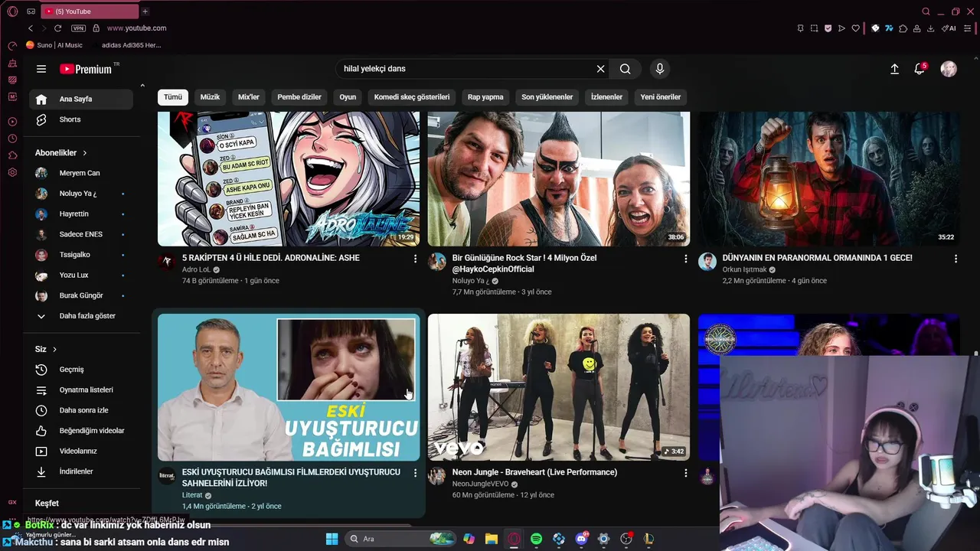Select the "Komedi skeç gösterileri" chip

click(412, 97)
